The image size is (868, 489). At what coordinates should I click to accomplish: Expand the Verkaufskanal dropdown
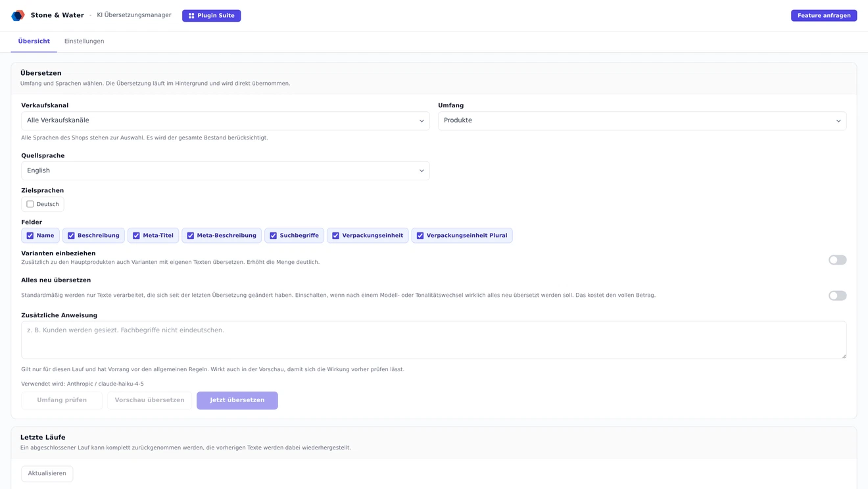click(226, 120)
